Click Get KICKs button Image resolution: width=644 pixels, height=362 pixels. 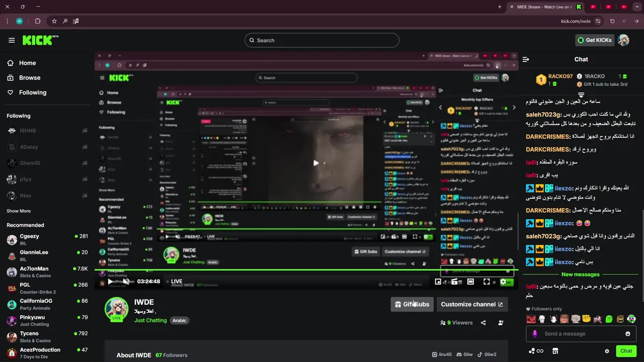coord(594,40)
